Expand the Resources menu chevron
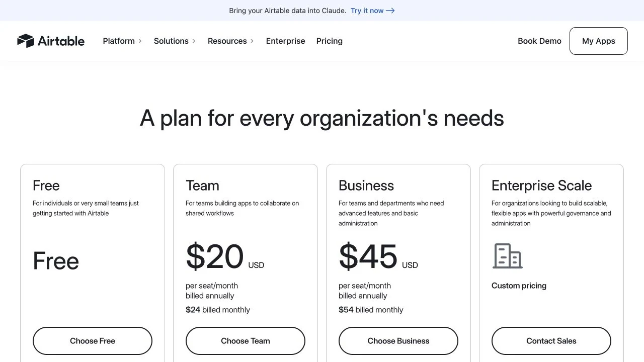Image resolution: width=644 pixels, height=362 pixels. pos(252,41)
